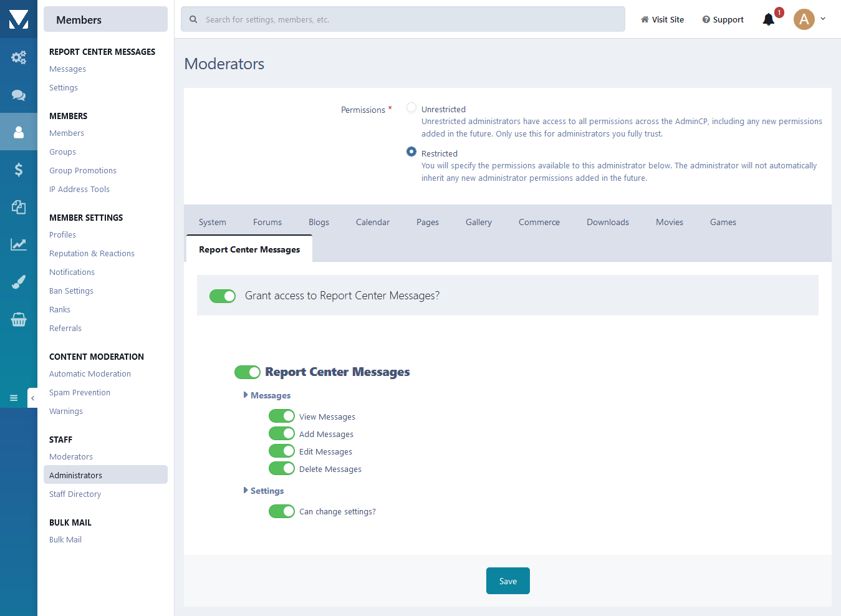Viewport: 841px width, 616px height.
Task: Switch to the Commerce permissions tab
Action: (x=539, y=223)
